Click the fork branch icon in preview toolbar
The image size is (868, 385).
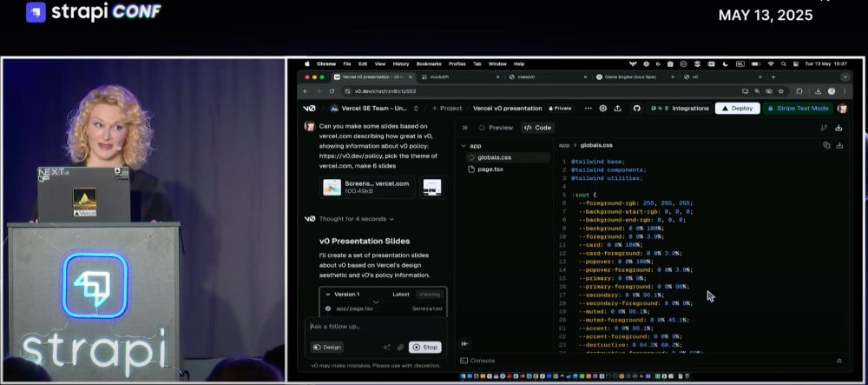(x=824, y=128)
